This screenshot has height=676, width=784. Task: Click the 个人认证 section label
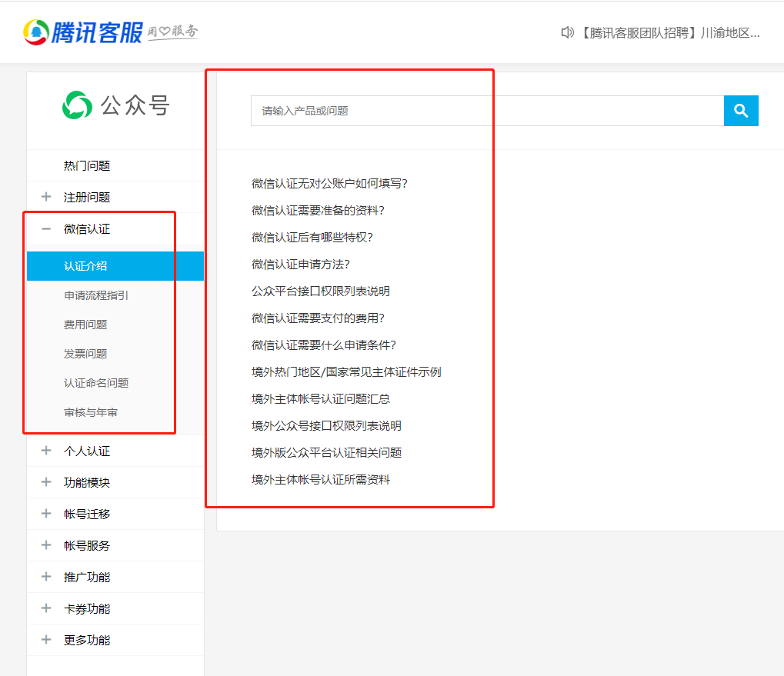[x=87, y=451]
